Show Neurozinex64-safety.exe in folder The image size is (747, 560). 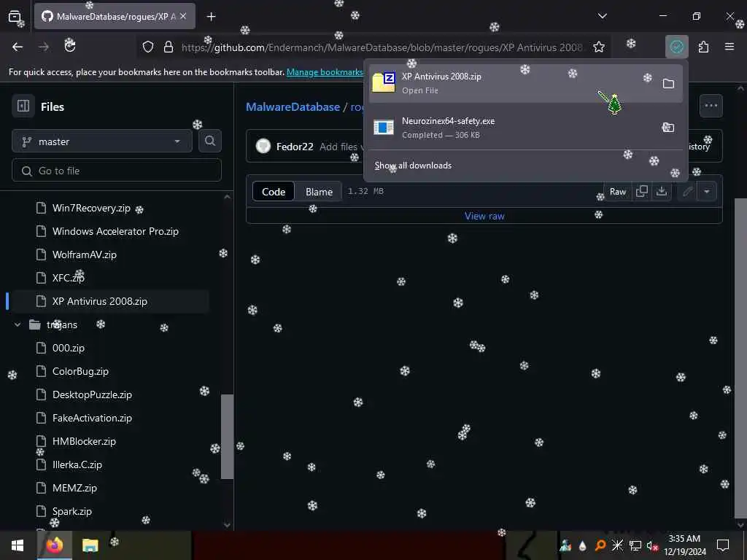pos(668,127)
